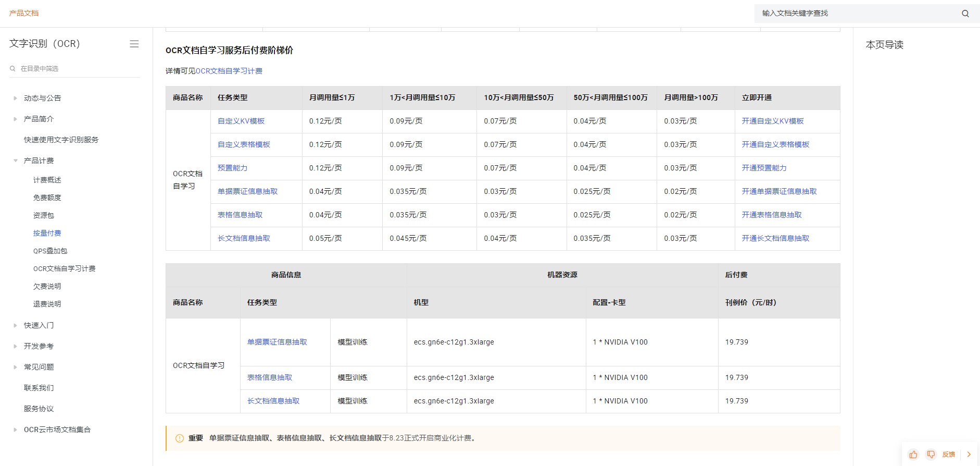Open 预置能力 task type link
The image size is (980, 466).
click(232, 168)
